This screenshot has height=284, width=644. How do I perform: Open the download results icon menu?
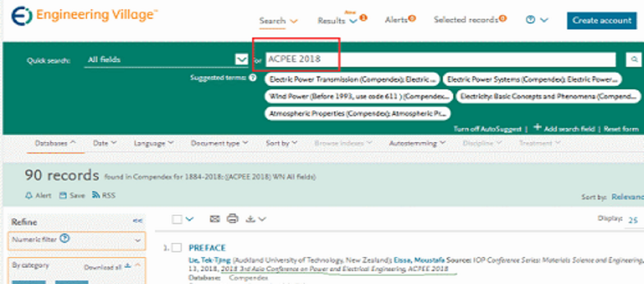[x=255, y=219]
